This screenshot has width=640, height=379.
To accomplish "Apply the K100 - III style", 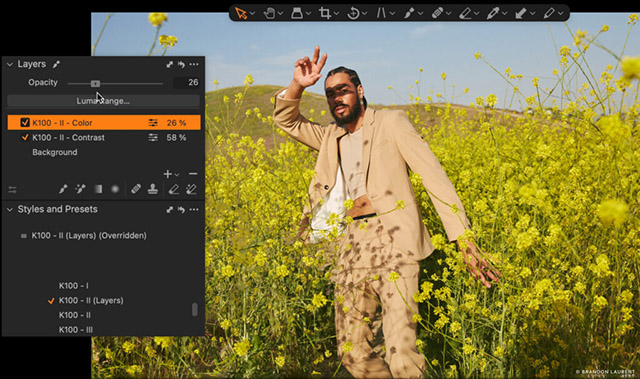I will tap(76, 330).
